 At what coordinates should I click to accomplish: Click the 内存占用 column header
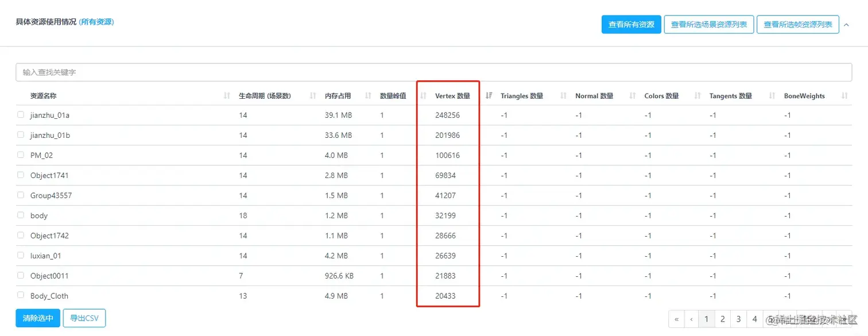tap(338, 96)
